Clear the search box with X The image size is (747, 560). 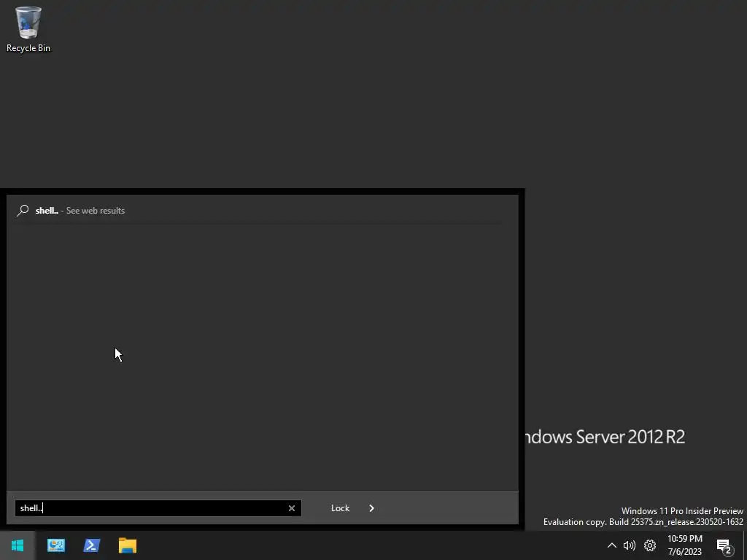pos(292,508)
